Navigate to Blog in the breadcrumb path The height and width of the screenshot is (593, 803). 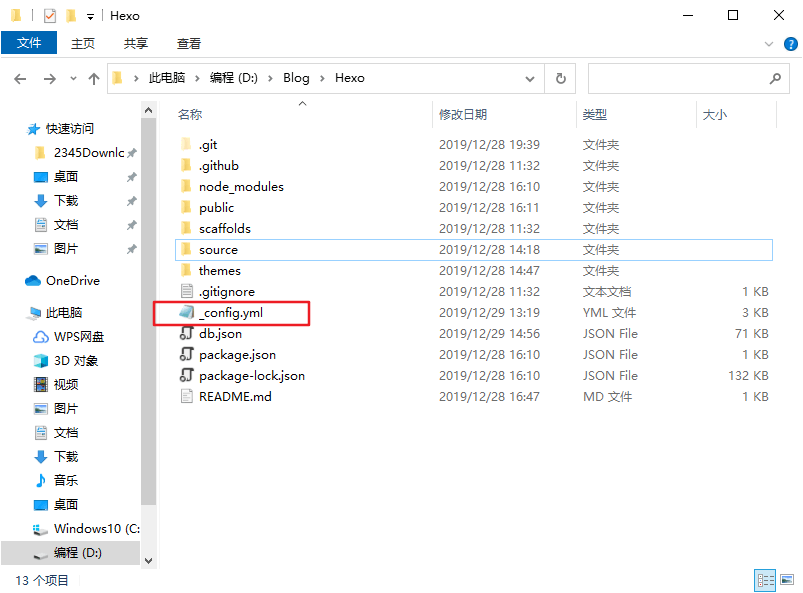pos(296,78)
